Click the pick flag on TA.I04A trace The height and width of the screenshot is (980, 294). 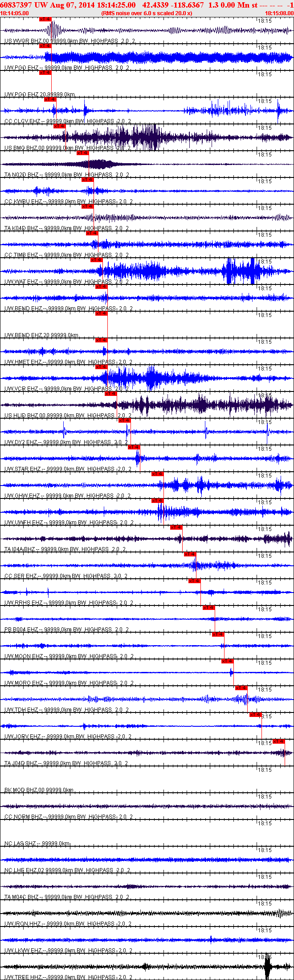(x=176, y=527)
